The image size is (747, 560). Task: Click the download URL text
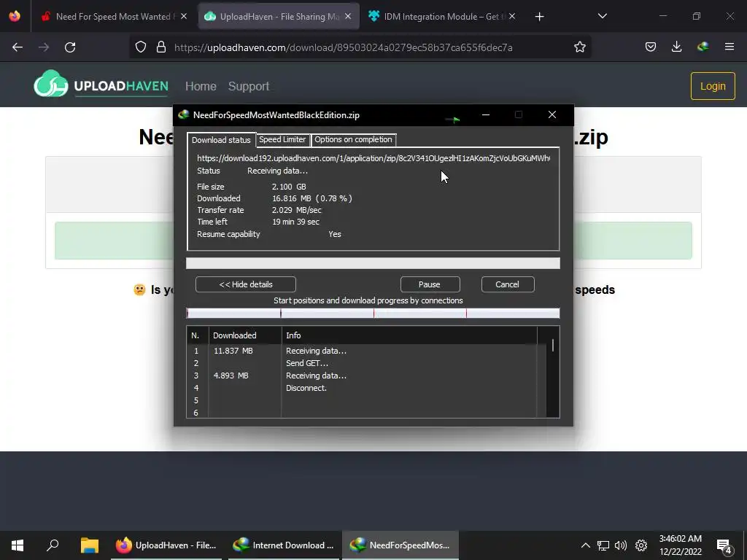[x=373, y=158]
